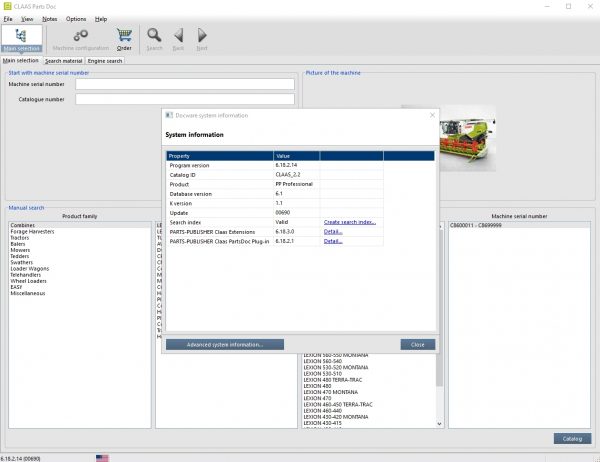Open the Order shopping cart

[x=124, y=38]
